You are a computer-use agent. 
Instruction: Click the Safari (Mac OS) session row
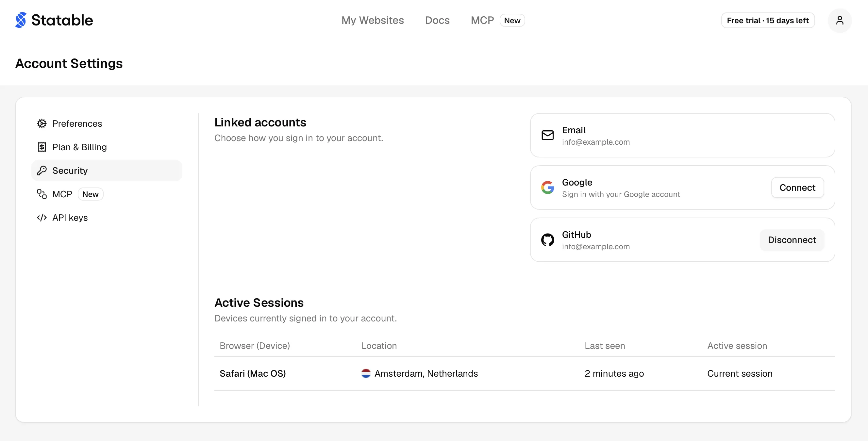click(525, 374)
